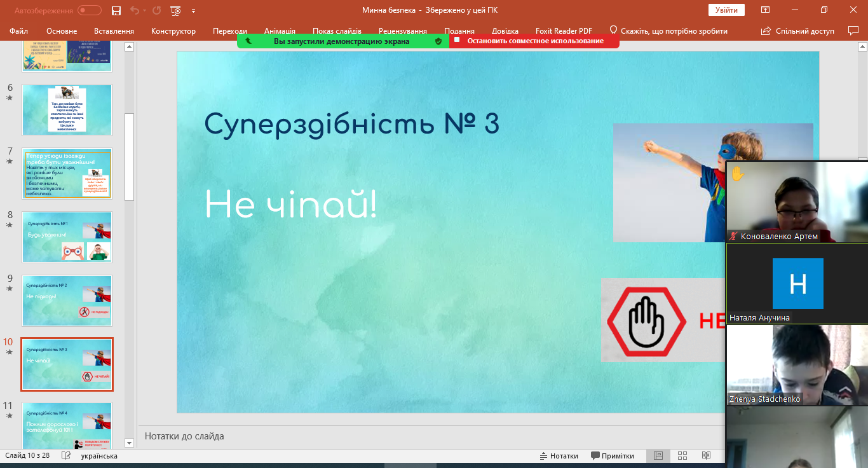This screenshot has width=868, height=468.
Task: Click the thumbnail pane scrollbar thumb
Action: point(129,156)
